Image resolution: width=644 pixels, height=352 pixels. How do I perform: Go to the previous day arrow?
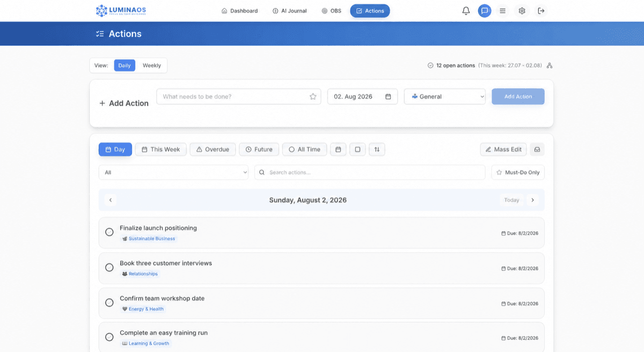point(111,200)
